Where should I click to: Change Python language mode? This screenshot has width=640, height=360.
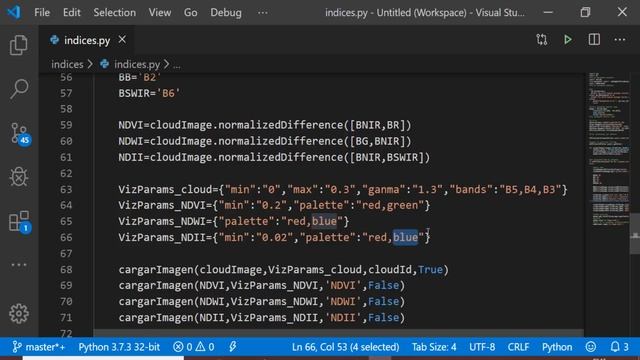[557, 347]
